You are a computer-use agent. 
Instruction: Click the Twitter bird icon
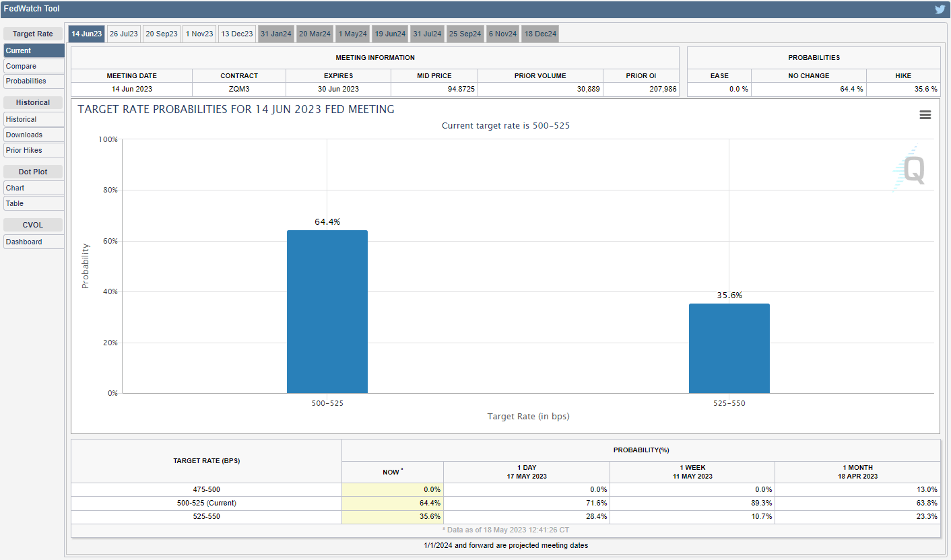[940, 9]
